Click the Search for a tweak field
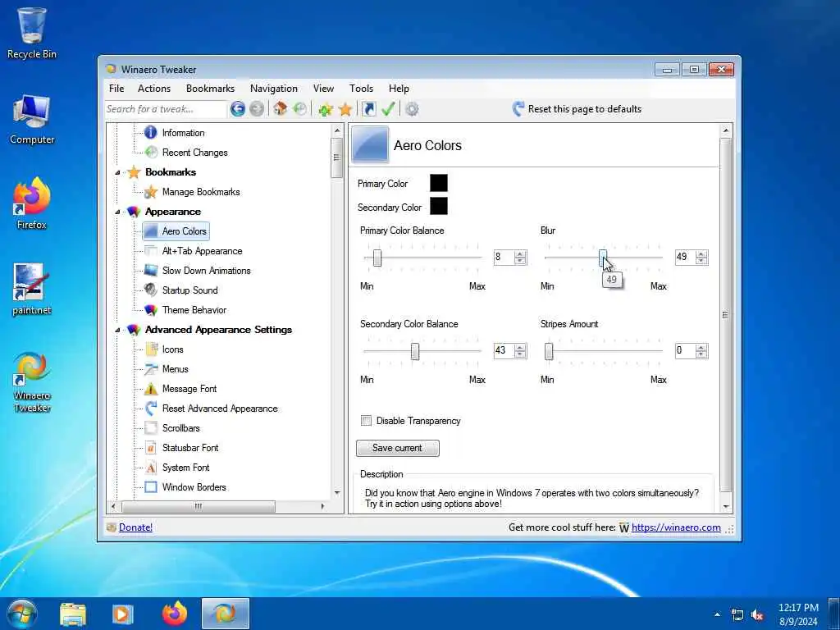The height and width of the screenshot is (630, 840). pyautogui.click(x=166, y=109)
